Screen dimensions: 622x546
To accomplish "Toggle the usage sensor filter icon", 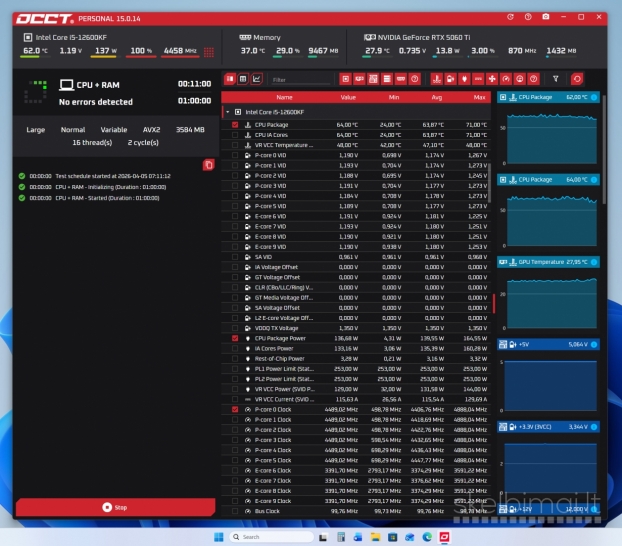I will click(520, 79).
